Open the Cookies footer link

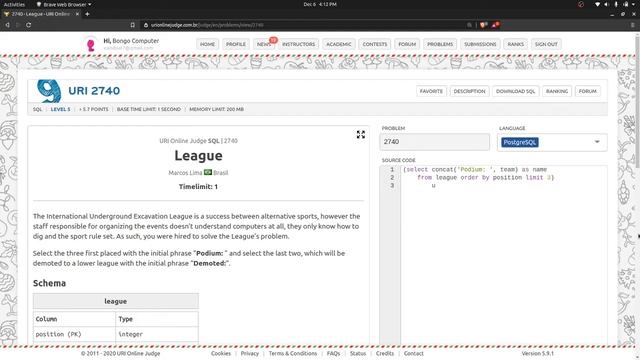click(x=221, y=353)
